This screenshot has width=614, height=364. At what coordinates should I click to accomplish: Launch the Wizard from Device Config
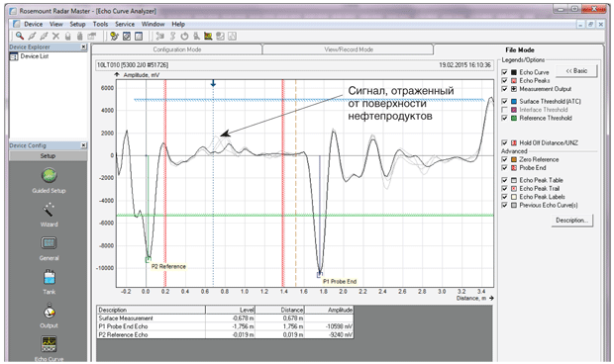(x=49, y=215)
